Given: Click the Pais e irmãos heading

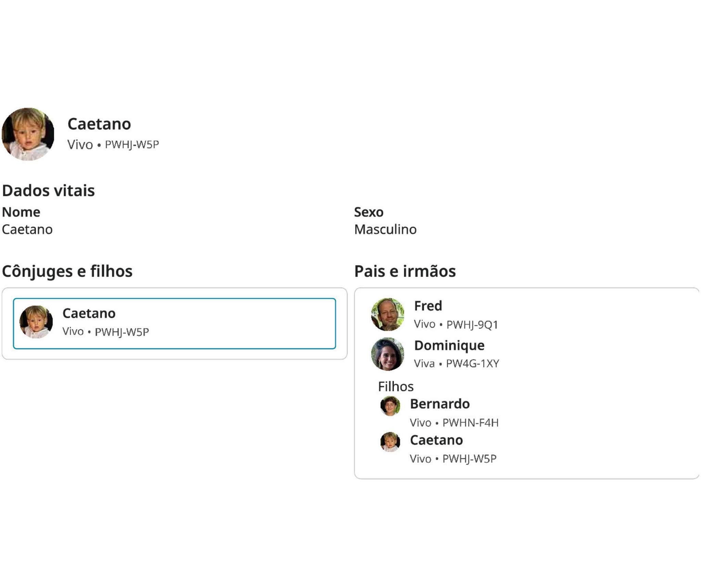Looking at the screenshot, I should click(x=405, y=271).
